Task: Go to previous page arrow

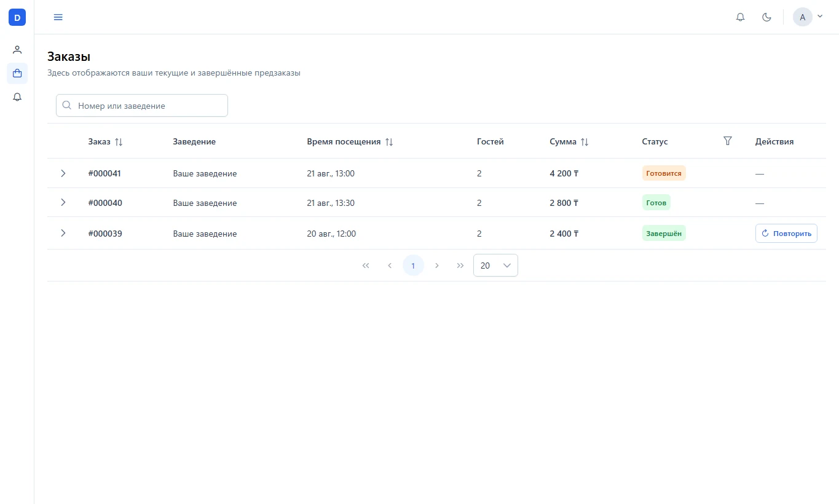Action: coord(390,266)
